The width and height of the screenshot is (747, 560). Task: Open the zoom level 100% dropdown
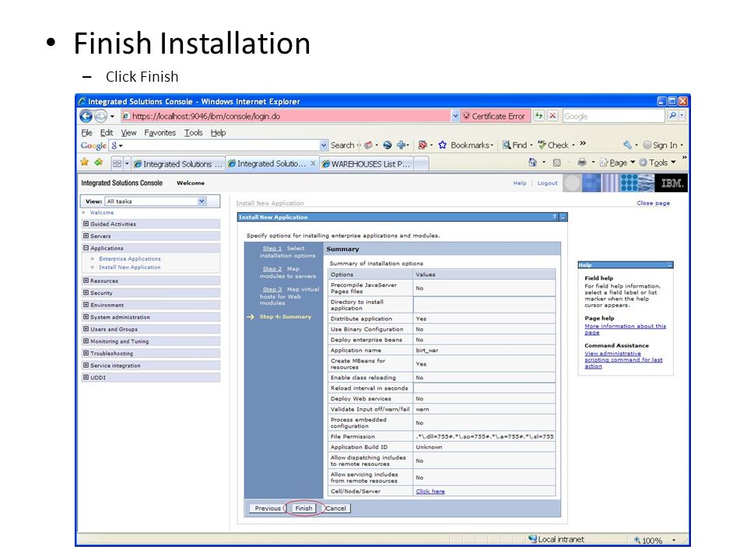pos(674,540)
